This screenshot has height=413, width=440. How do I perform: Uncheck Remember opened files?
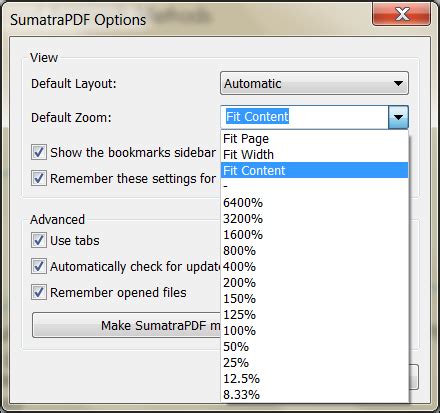pos(39,292)
